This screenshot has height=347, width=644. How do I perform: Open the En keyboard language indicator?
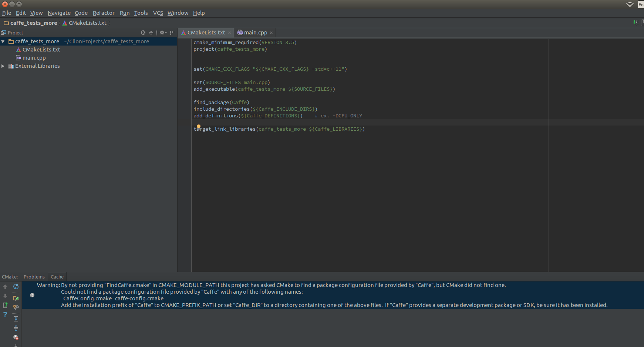click(x=641, y=4)
